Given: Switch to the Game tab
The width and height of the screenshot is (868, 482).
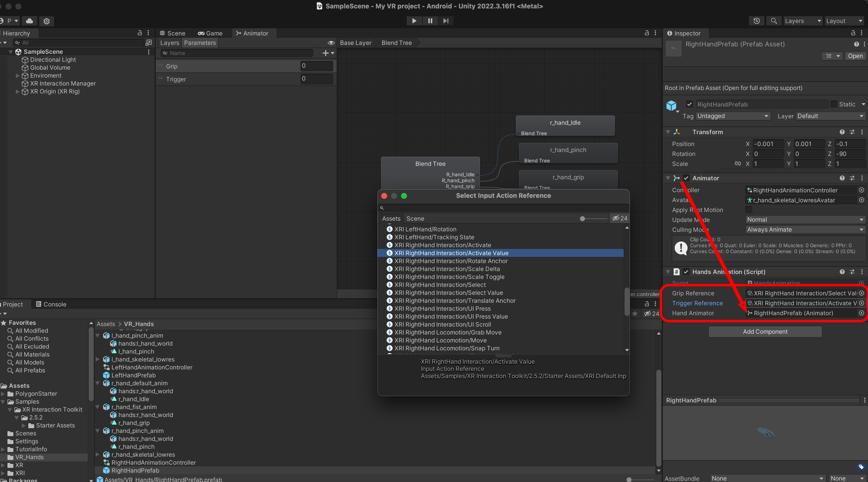Looking at the screenshot, I should click(210, 33).
